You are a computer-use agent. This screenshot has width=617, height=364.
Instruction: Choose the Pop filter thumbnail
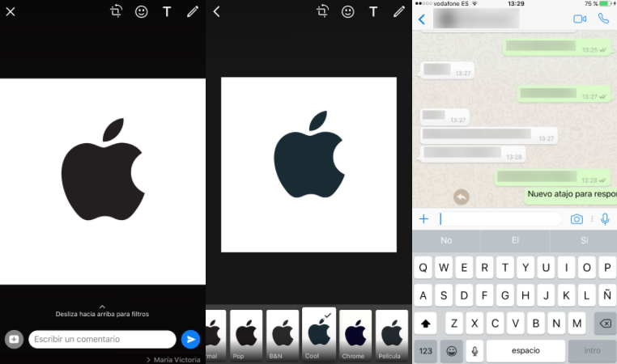pyautogui.click(x=246, y=336)
